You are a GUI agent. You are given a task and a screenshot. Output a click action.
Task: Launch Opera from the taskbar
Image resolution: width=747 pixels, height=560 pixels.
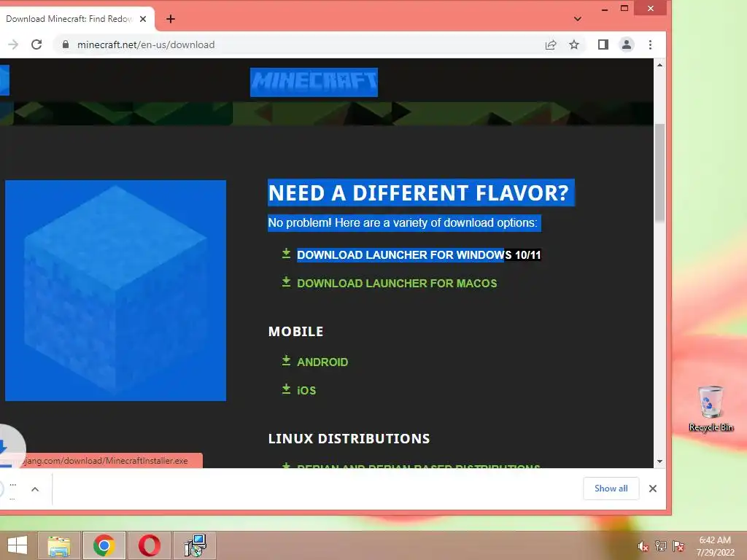pos(149,545)
